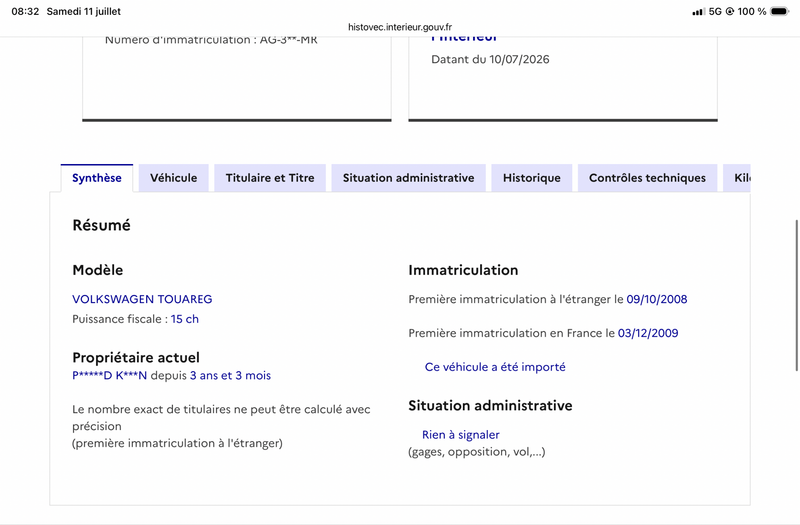800x525 pixels.
Task: Open the Contrôles techniques tab
Action: pyautogui.click(x=647, y=178)
